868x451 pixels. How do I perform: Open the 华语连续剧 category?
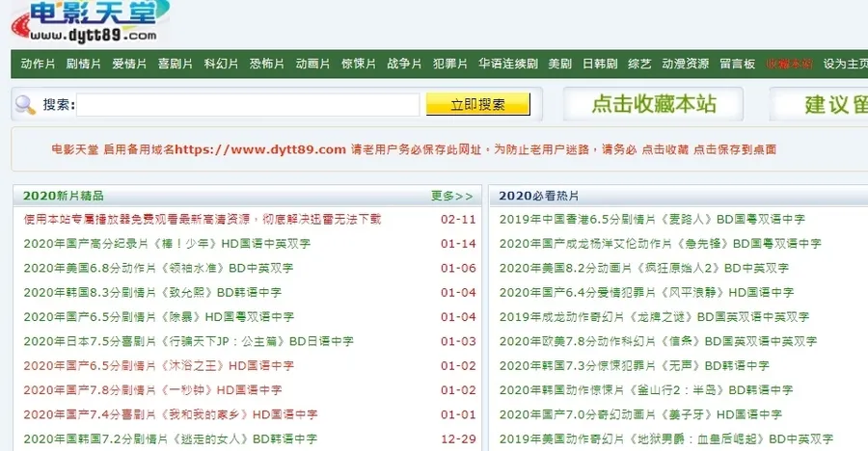pos(508,64)
